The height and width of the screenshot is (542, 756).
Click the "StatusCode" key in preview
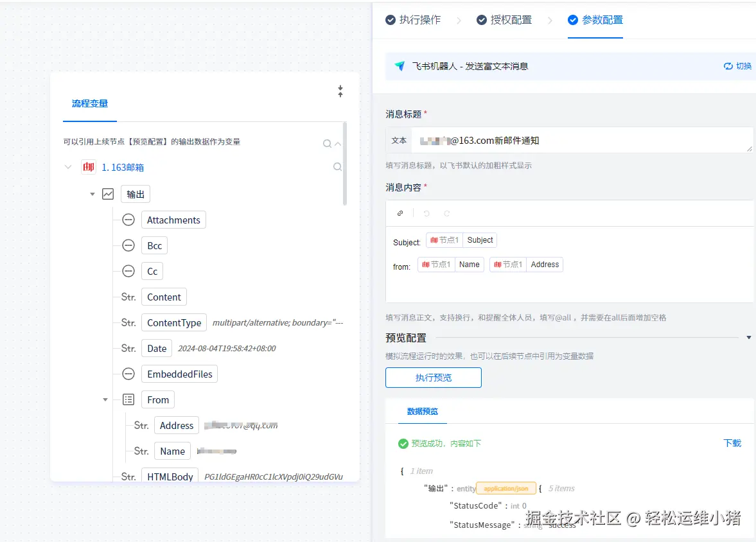(475, 505)
